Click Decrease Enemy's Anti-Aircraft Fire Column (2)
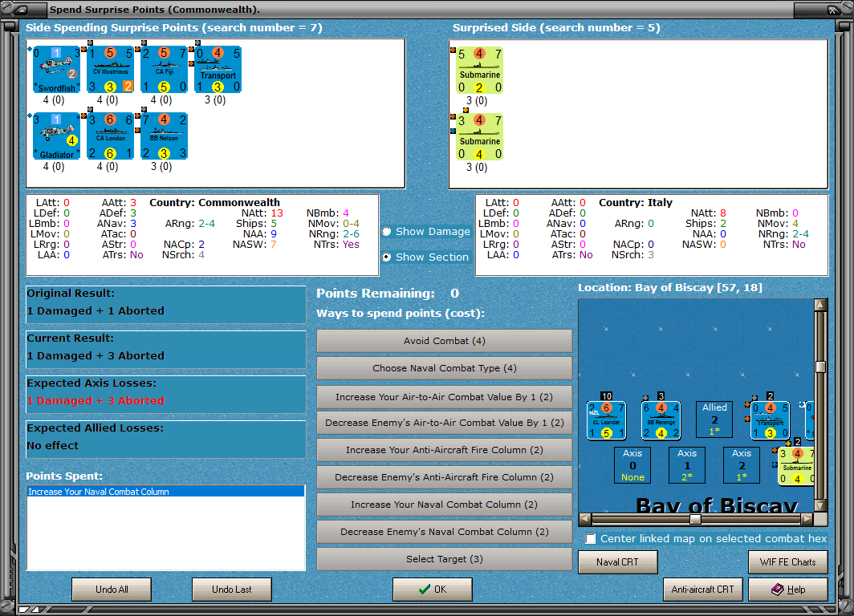This screenshot has width=854, height=616. tap(445, 477)
